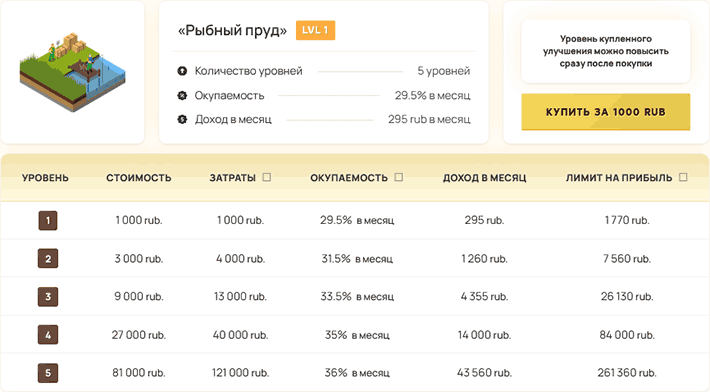Click the '29.5% в месяц' summary value
The width and height of the screenshot is (710, 392).
click(x=432, y=96)
